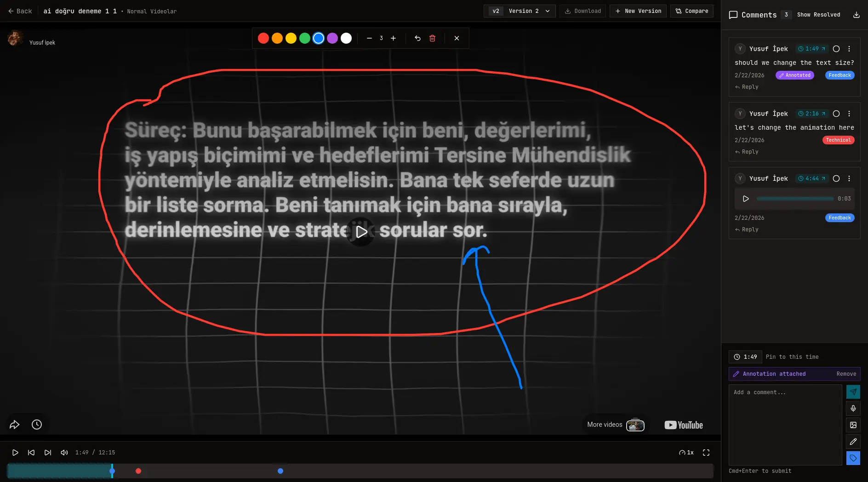Create a New Version

[638, 11]
